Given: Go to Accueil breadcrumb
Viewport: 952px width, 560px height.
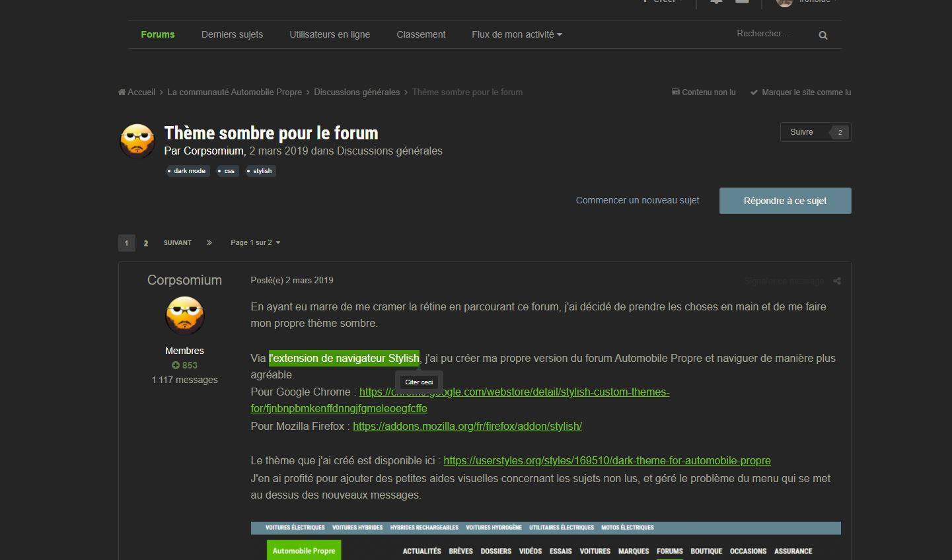Looking at the screenshot, I should [x=137, y=92].
